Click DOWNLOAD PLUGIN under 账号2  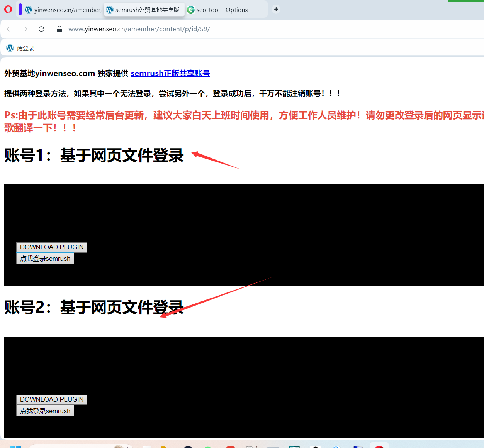[x=51, y=399]
